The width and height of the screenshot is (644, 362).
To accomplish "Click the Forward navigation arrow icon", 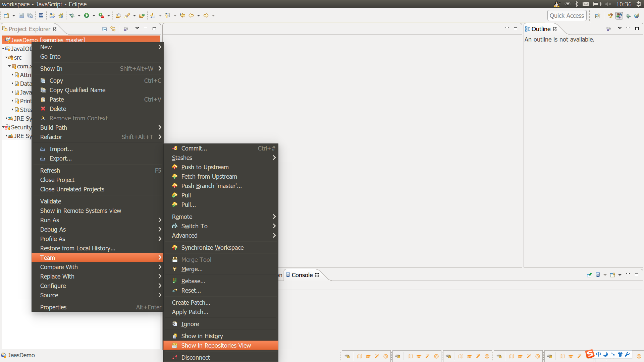I will click(x=206, y=15).
